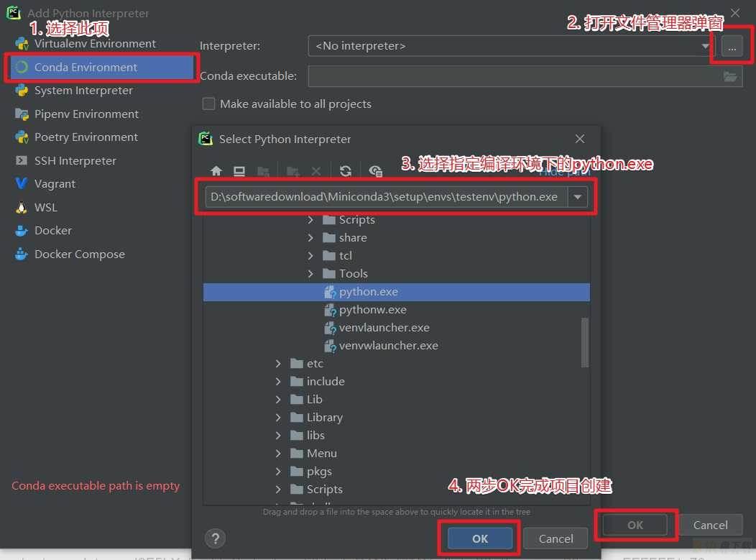
Task: Click Cancel in Select Python Interpreter dialog
Action: pyautogui.click(x=556, y=538)
